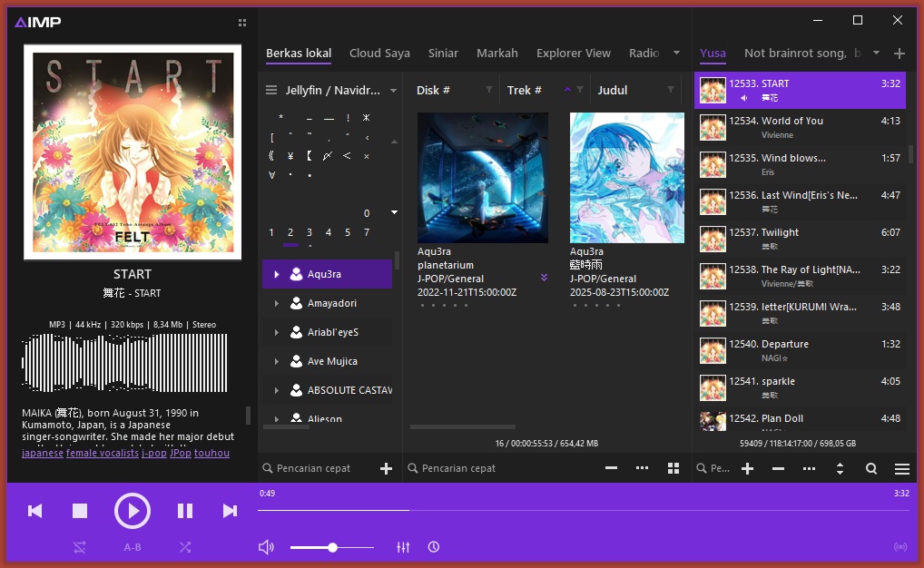
Task: Select track 12534. World of You
Action: 800,127
